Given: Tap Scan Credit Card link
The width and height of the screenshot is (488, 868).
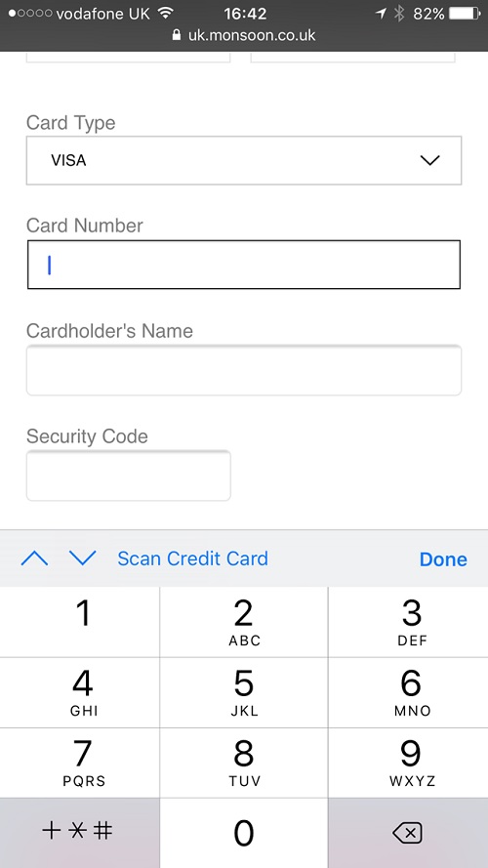Looking at the screenshot, I should [192, 558].
